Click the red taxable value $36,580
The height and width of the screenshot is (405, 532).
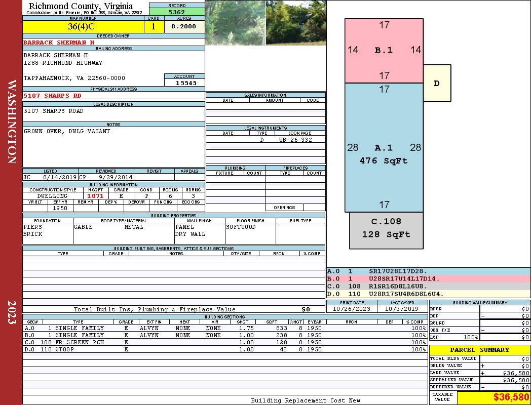point(511,397)
